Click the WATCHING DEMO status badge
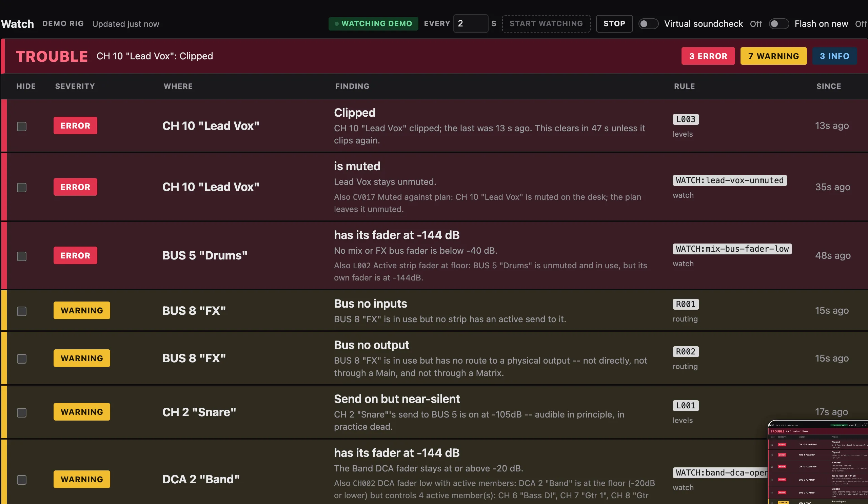 pos(373,24)
